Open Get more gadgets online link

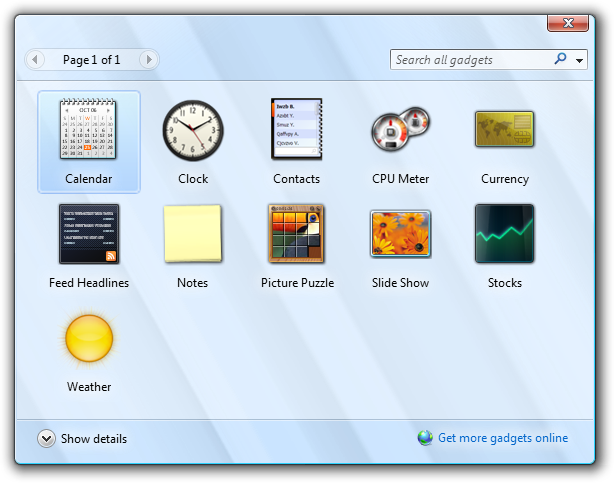(x=503, y=438)
